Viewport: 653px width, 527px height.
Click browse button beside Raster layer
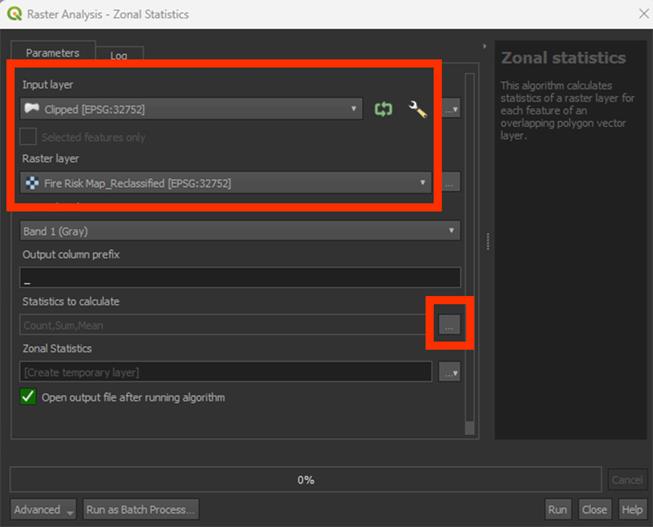pos(451,183)
